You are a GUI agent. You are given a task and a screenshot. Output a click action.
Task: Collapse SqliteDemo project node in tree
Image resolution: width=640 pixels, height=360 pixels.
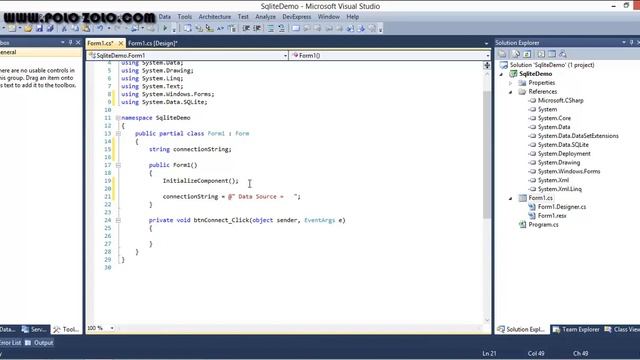(502, 74)
